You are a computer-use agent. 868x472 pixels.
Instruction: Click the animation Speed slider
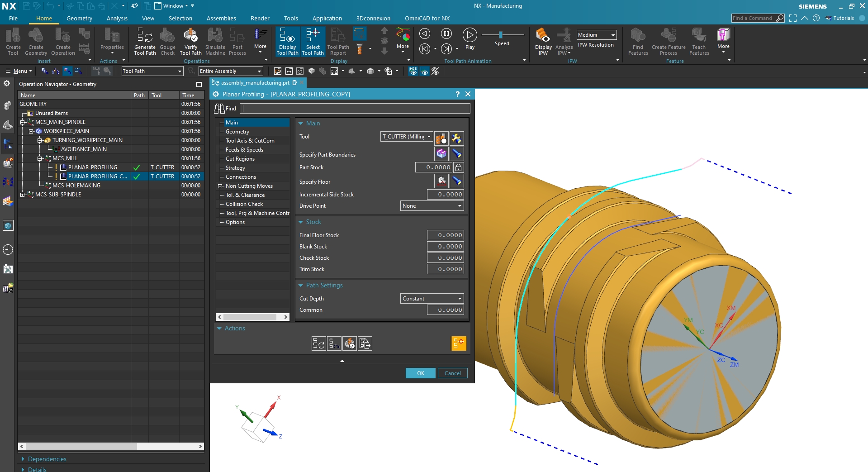tap(501, 35)
